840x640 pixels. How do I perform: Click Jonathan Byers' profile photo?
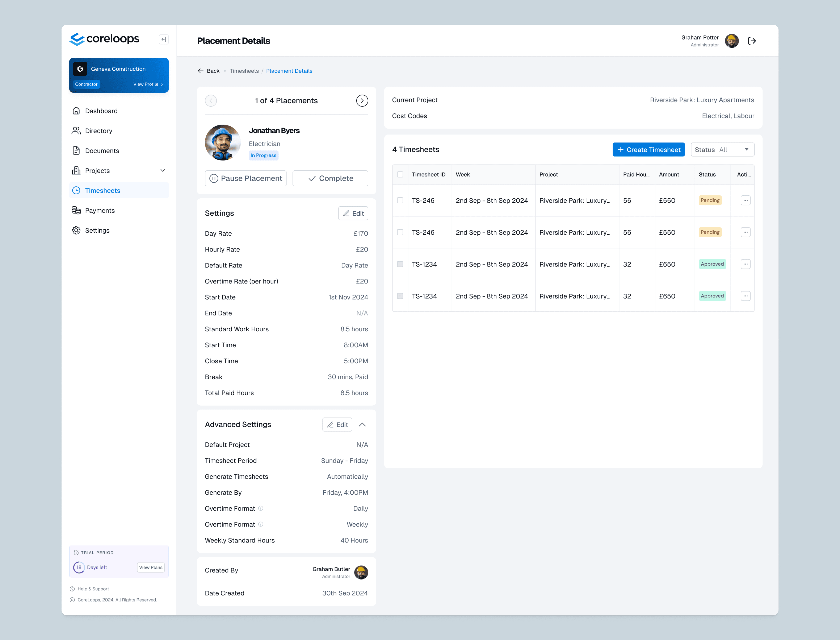click(223, 142)
